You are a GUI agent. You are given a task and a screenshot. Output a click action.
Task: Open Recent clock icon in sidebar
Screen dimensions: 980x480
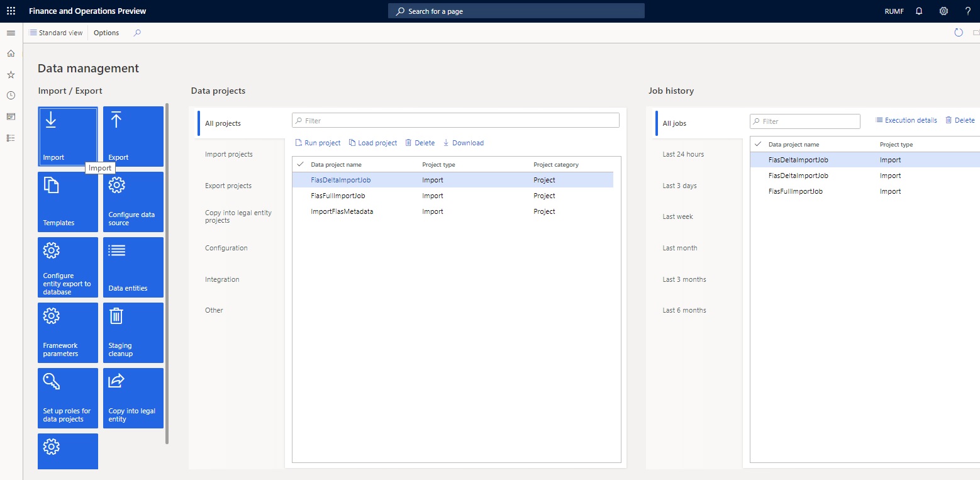(x=11, y=96)
